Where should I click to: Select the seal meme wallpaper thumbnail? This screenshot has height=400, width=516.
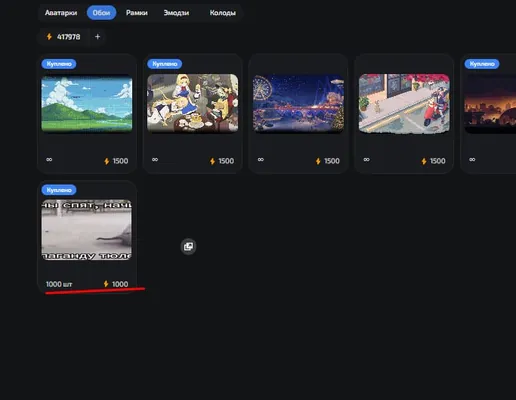87,230
